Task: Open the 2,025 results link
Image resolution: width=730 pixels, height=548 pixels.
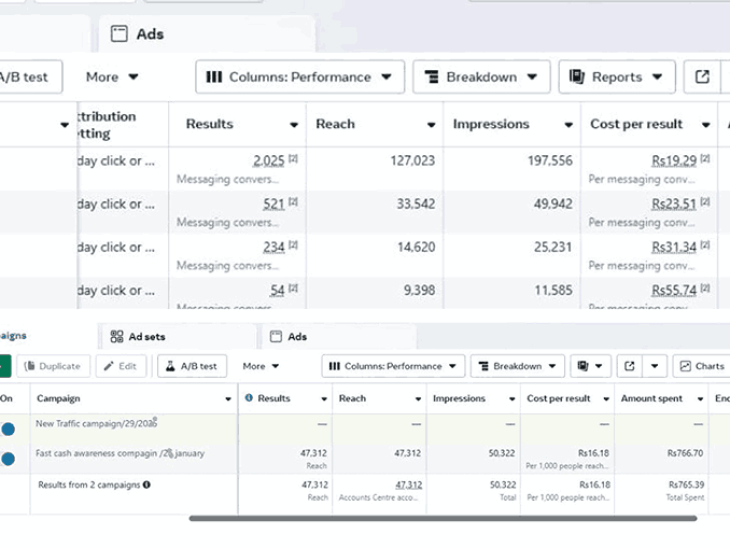Action: click(x=269, y=161)
